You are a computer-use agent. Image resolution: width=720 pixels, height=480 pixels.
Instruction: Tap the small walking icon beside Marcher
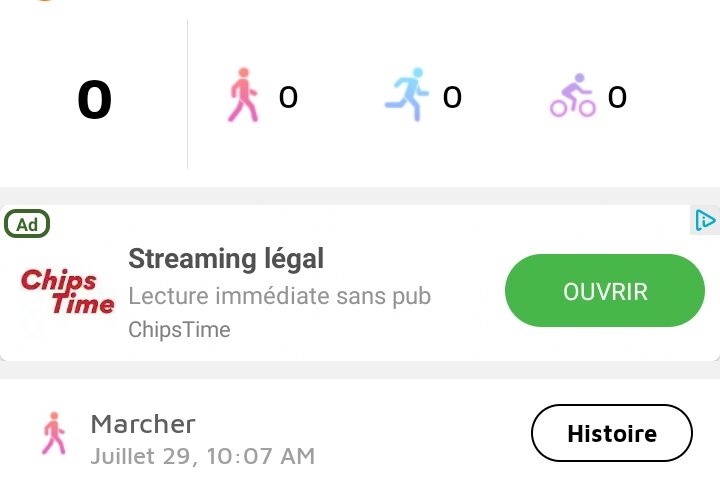pyautogui.click(x=54, y=433)
